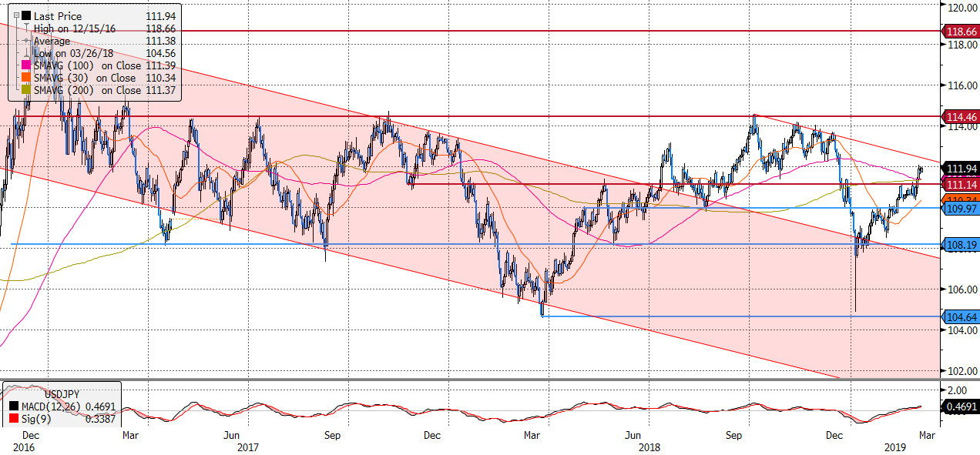Click the USDJPY title in MACD legend
This screenshot has width=980, height=455.
(x=62, y=393)
